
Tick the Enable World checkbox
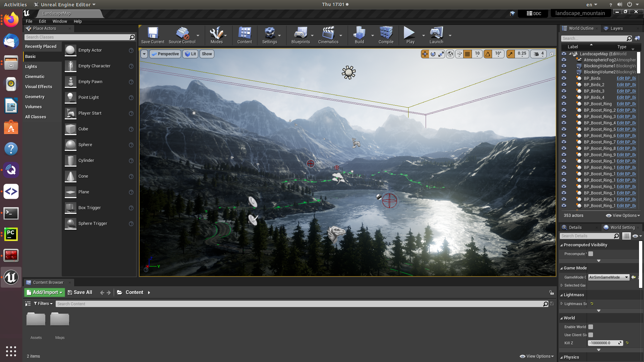[x=591, y=327]
